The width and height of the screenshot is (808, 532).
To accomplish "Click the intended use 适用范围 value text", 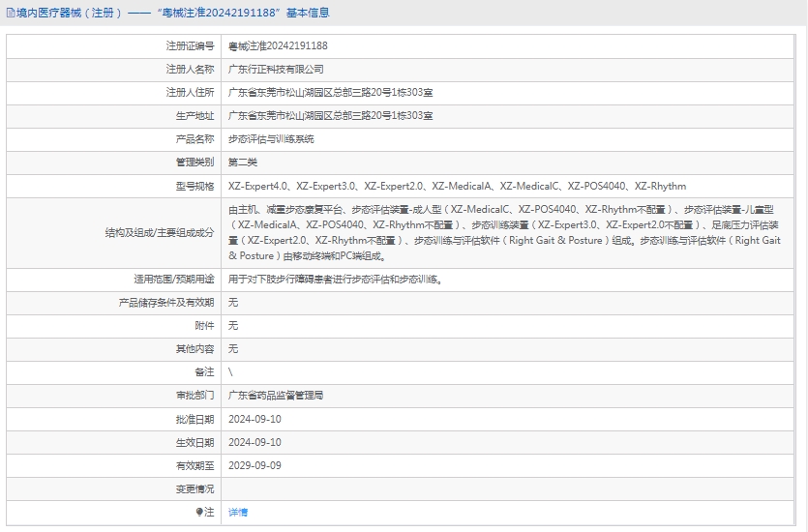I will [x=336, y=279].
